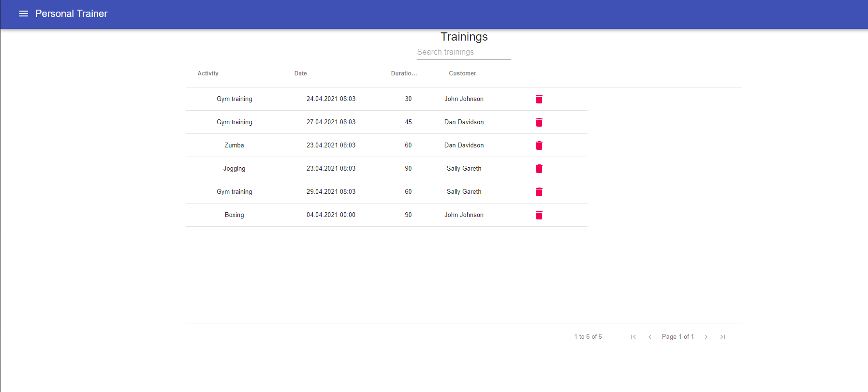
Task: Click the Trainings page heading
Action: coord(464,37)
